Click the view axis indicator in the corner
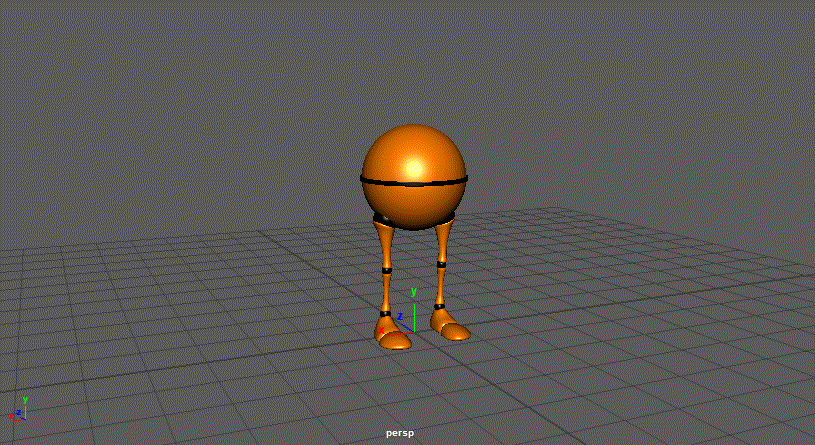815x445 pixels. point(18,409)
